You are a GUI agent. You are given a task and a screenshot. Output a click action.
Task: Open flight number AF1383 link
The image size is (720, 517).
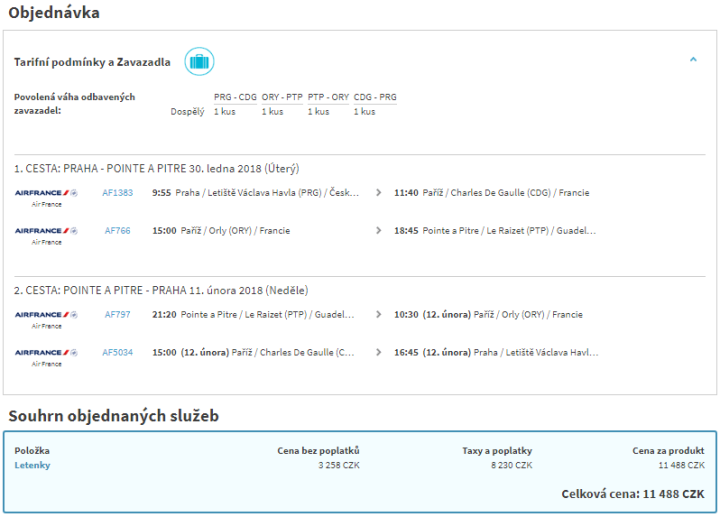117,193
